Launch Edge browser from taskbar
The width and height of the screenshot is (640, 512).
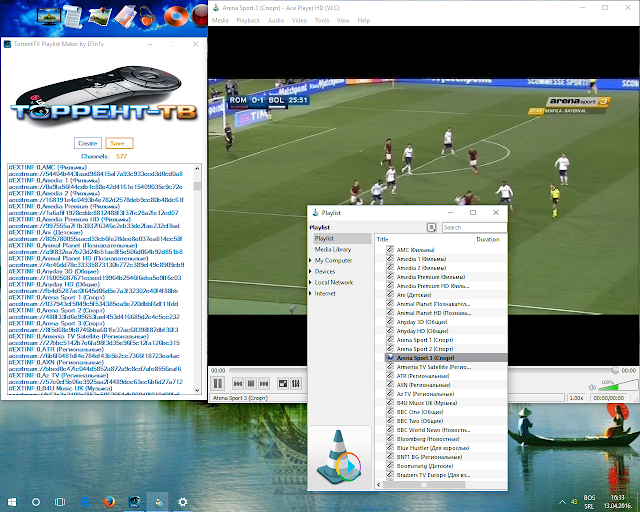point(85,502)
